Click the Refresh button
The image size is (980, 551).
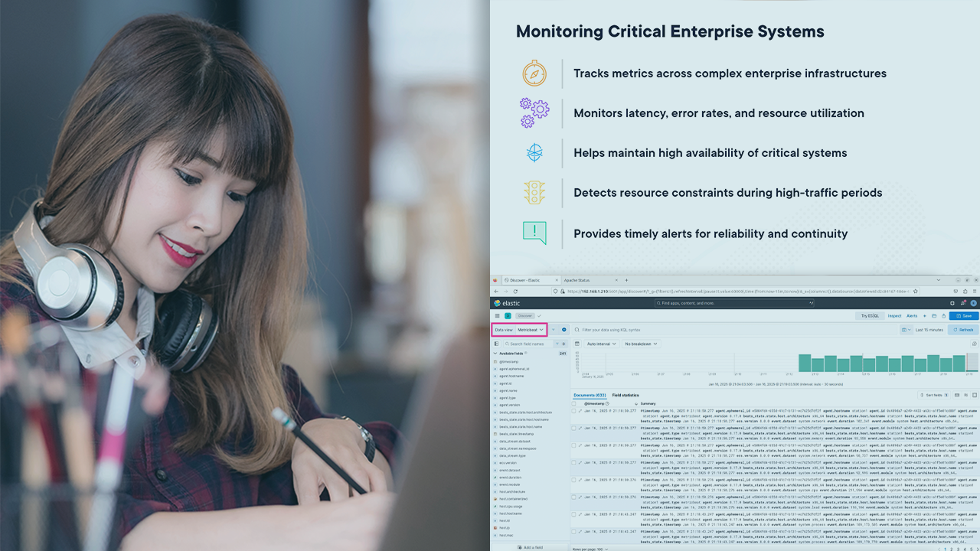coord(963,330)
